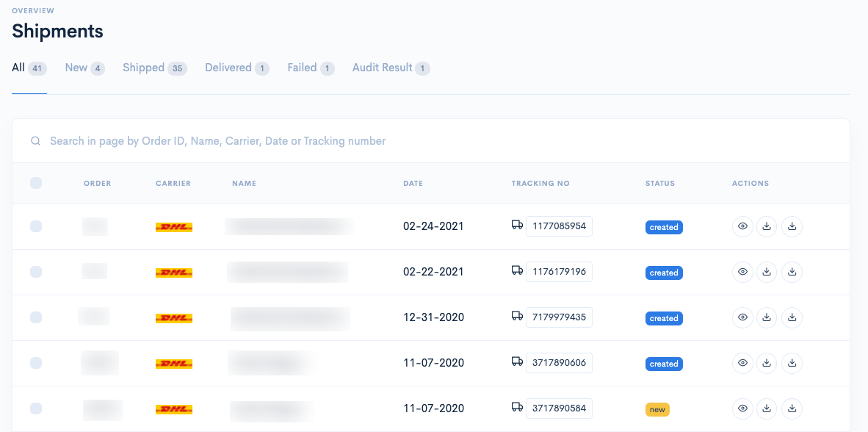Switch to the Shipped tab
This screenshot has width=868, height=432.
coord(155,68)
